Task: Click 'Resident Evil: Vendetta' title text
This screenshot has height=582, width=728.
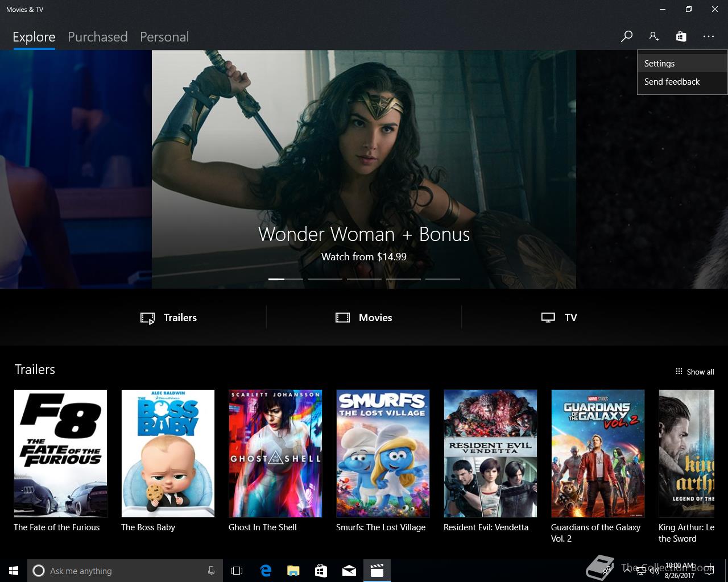Action: tap(486, 527)
